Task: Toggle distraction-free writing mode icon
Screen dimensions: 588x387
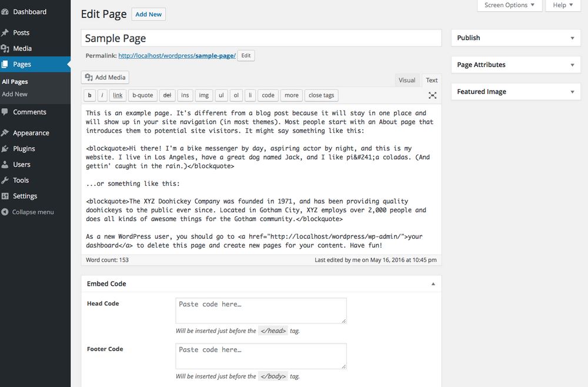Action: pos(432,95)
